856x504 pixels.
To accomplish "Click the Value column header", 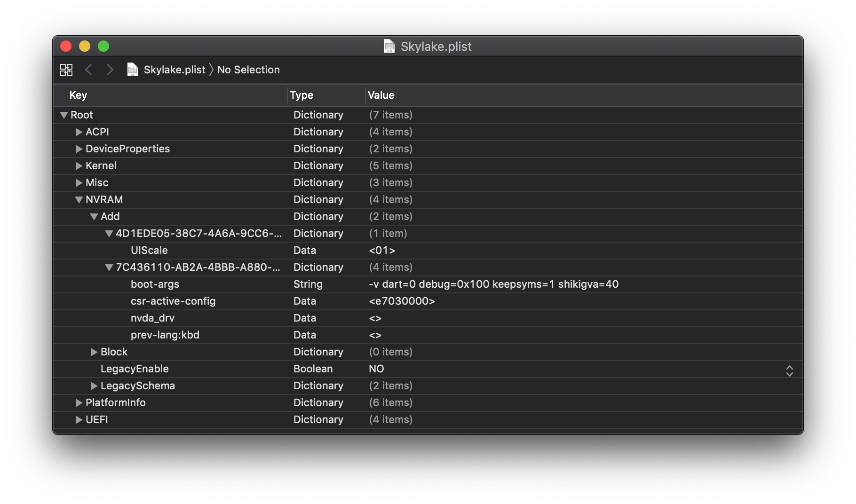I will pos(381,95).
